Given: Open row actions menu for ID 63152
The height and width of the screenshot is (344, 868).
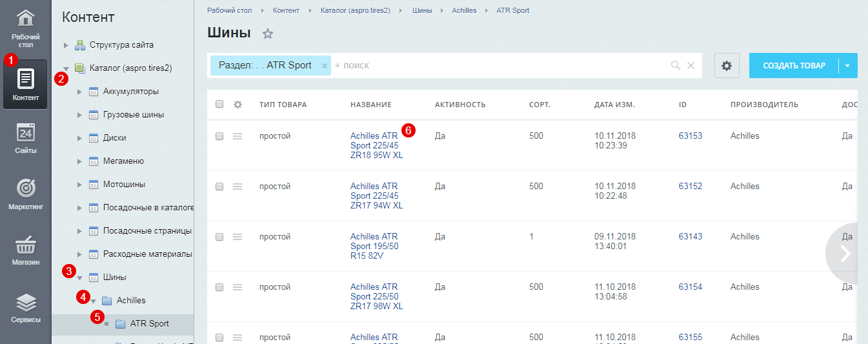Looking at the screenshot, I should tap(237, 187).
